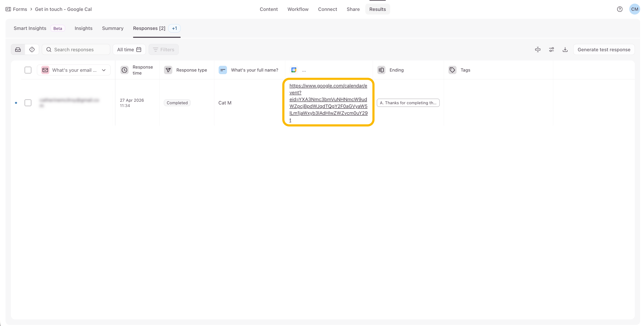Open column settings sliders icon

[551, 50]
